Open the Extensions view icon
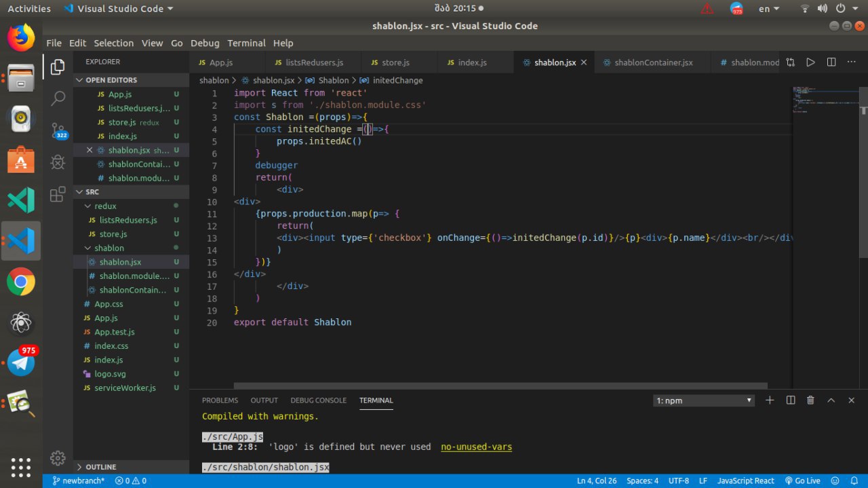 (x=58, y=195)
